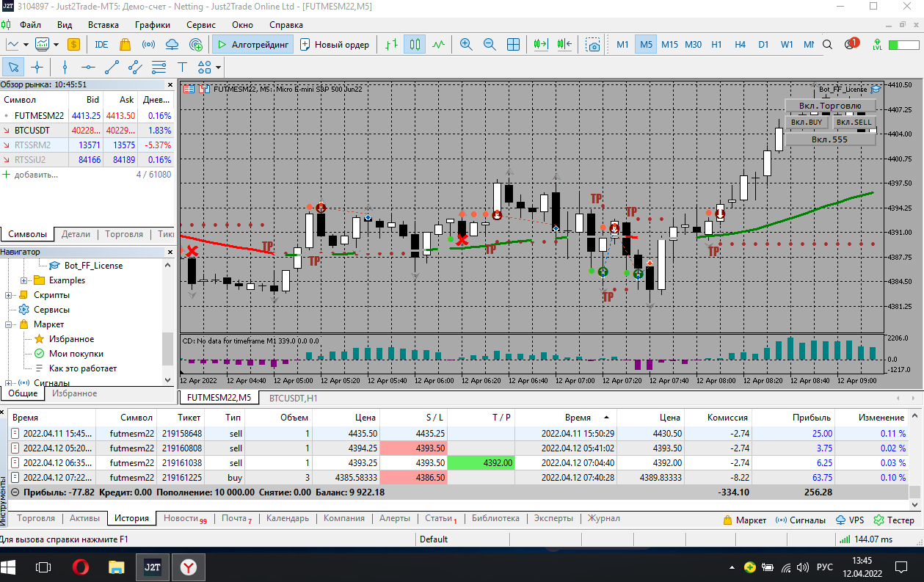Open the objects shapes dropdown arrow
Screen dimensions: 924x582
click(219, 68)
